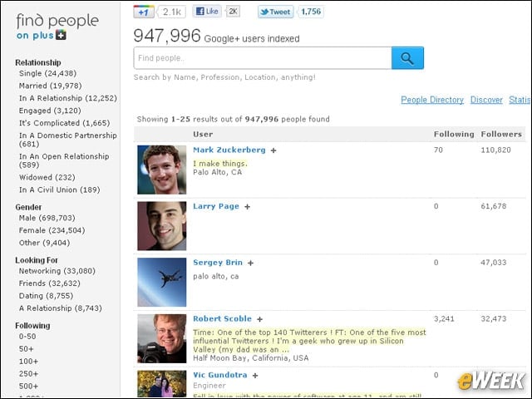Viewport: 532px width, 399px height.
Task: Open the Statistics link
Action: (x=520, y=100)
